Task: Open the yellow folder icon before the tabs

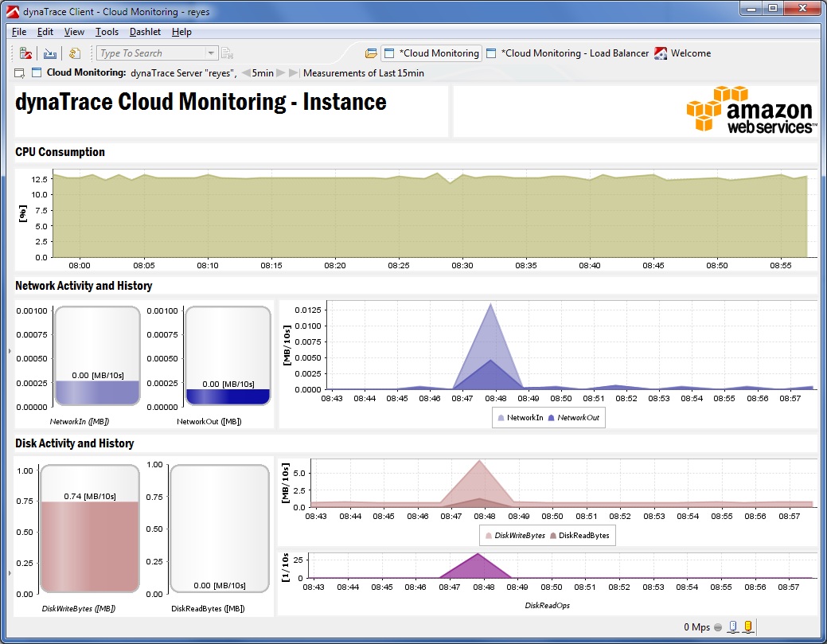Action: click(x=371, y=53)
